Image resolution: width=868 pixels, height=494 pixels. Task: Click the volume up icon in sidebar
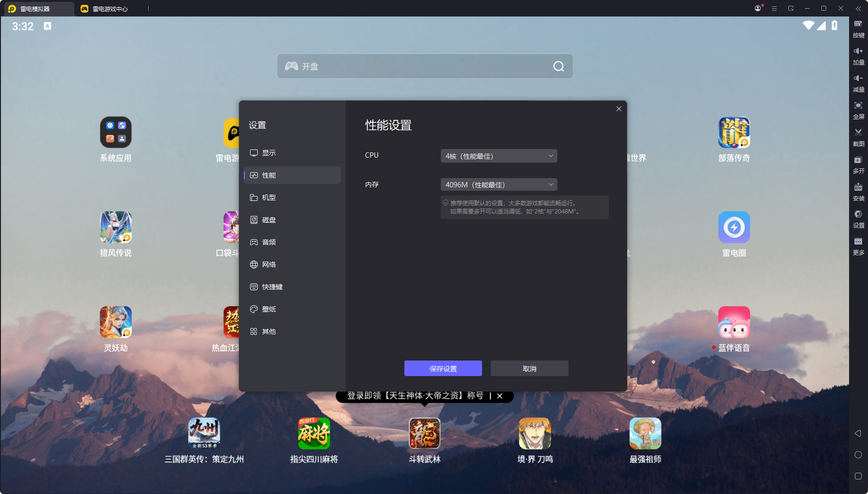858,51
